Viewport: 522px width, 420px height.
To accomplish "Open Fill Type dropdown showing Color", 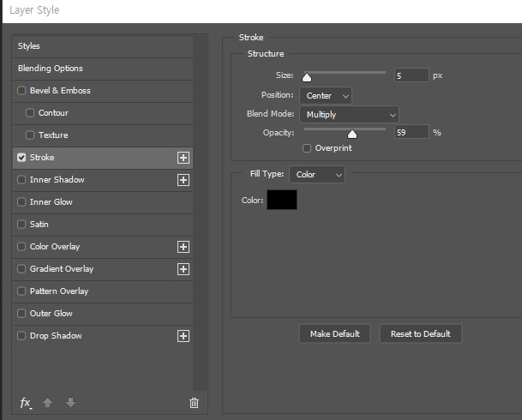I will click(x=317, y=175).
